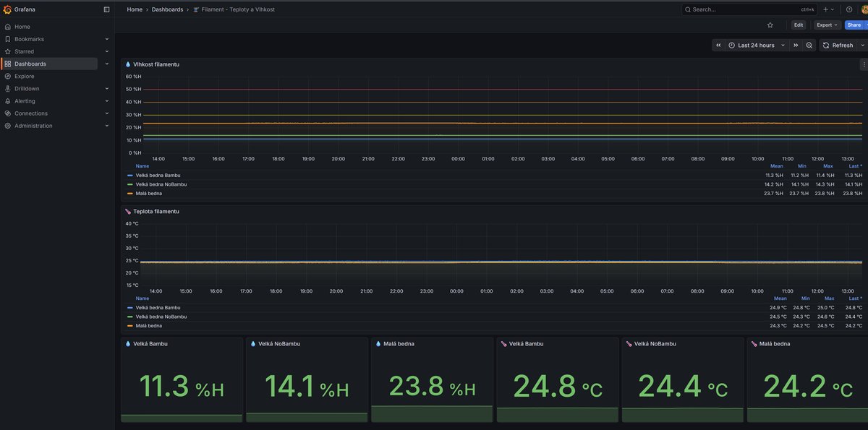Expand the Drilldown section chevron
Image resolution: width=868 pixels, height=430 pixels.
106,88
